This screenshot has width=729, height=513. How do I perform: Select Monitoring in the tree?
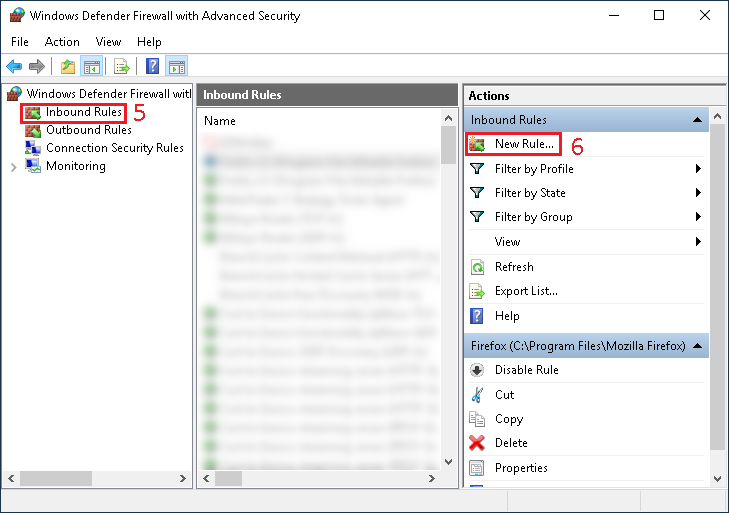[76, 166]
